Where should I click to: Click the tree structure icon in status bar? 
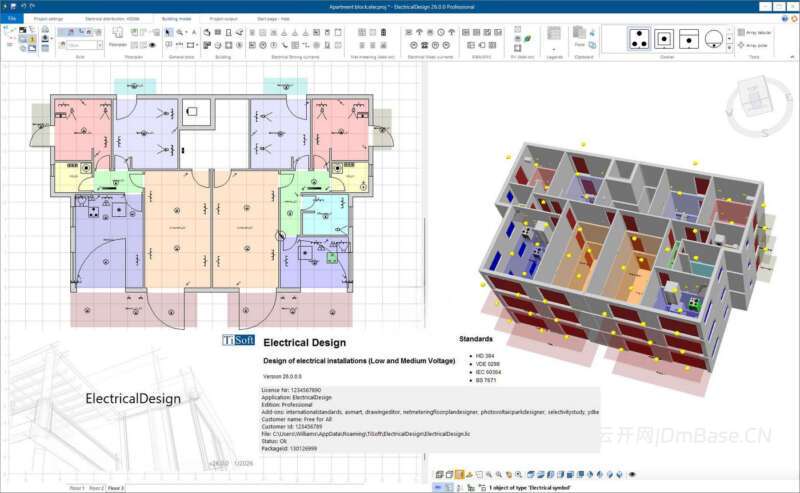(470, 488)
